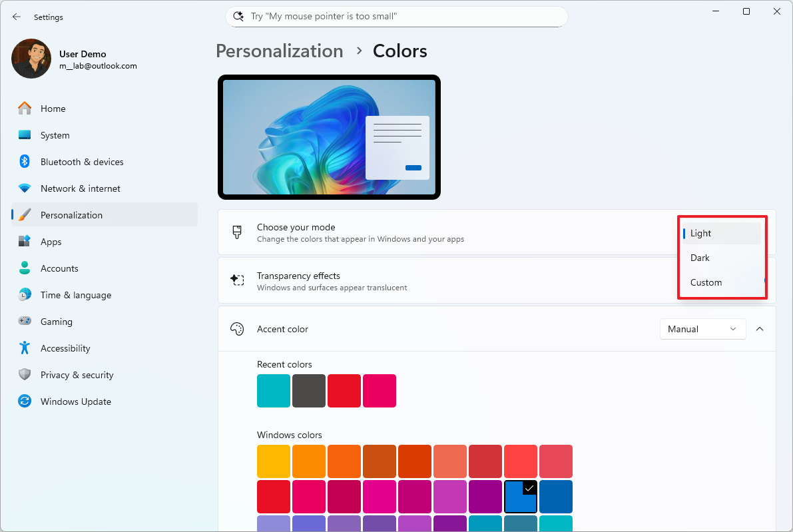
Task: Open Privacy & security settings
Action: point(76,374)
